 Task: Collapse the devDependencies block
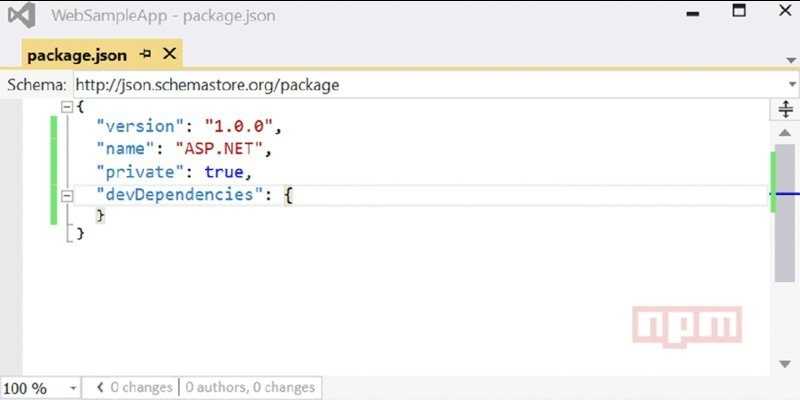tap(67, 196)
